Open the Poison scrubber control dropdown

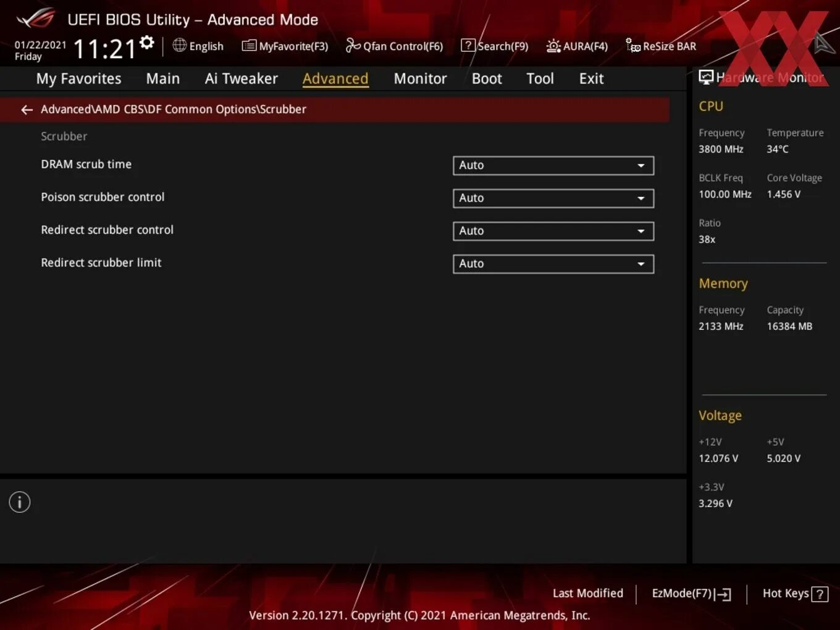click(x=553, y=198)
